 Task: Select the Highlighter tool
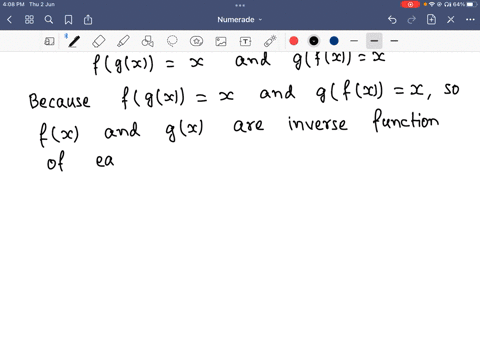click(123, 41)
